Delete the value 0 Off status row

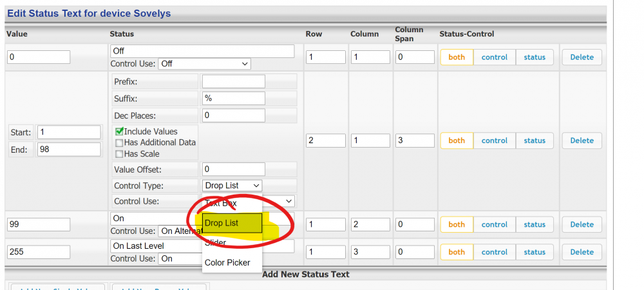coord(582,57)
